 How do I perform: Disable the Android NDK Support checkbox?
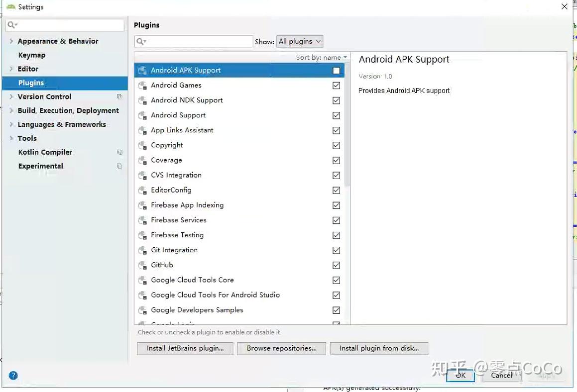coord(337,100)
